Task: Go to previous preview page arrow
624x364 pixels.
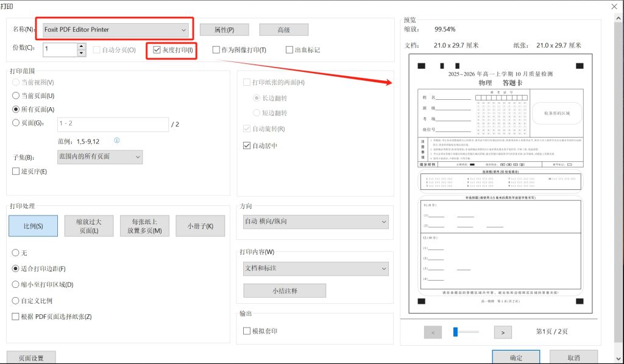Action: tap(432, 332)
